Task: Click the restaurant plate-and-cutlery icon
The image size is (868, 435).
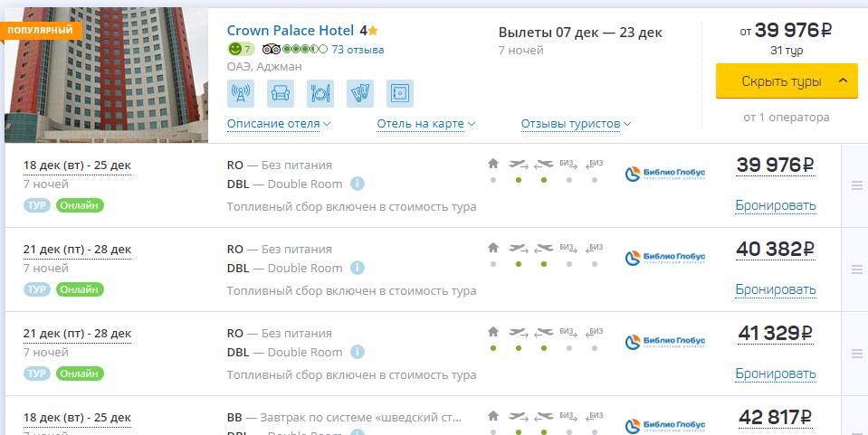Action: coord(320,93)
